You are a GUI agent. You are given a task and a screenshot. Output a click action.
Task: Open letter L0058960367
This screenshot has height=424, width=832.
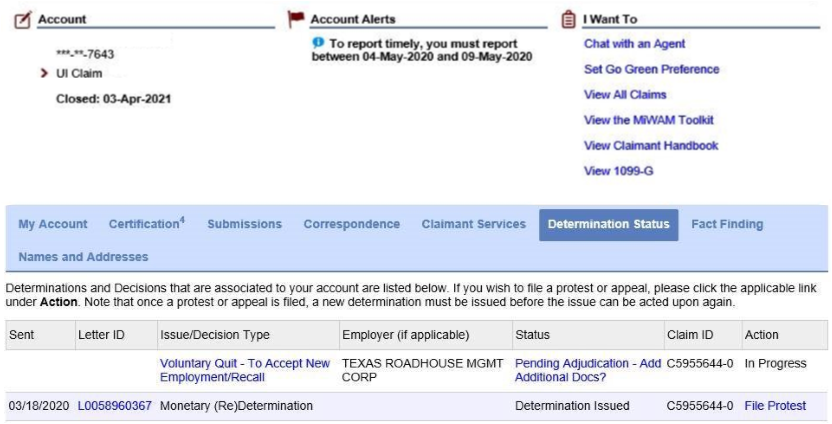pyautogui.click(x=114, y=406)
